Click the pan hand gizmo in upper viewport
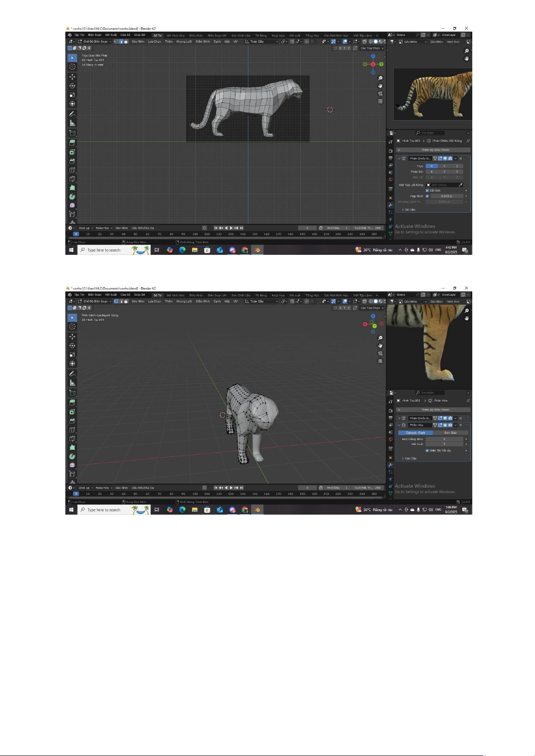The height and width of the screenshot is (756, 535). click(x=380, y=86)
